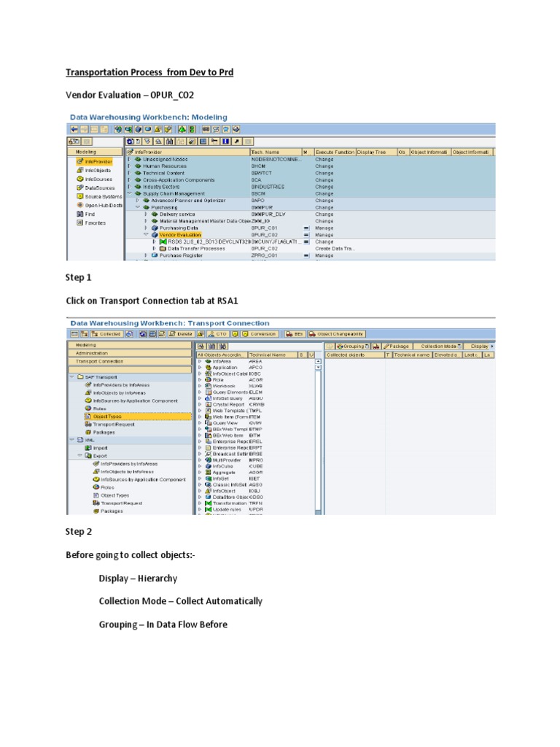Click the Query Elements icon
The width and height of the screenshot is (560, 747).
point(208,392)
